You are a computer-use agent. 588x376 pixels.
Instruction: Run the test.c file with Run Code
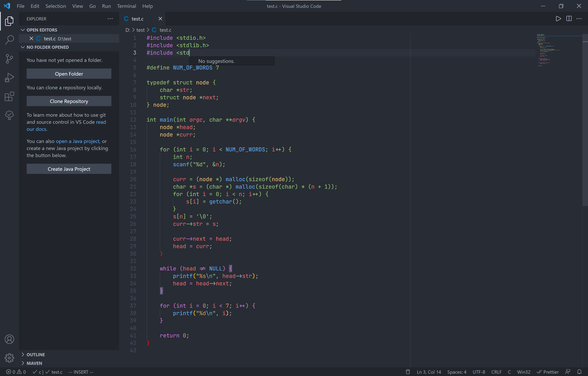(558, 18)
